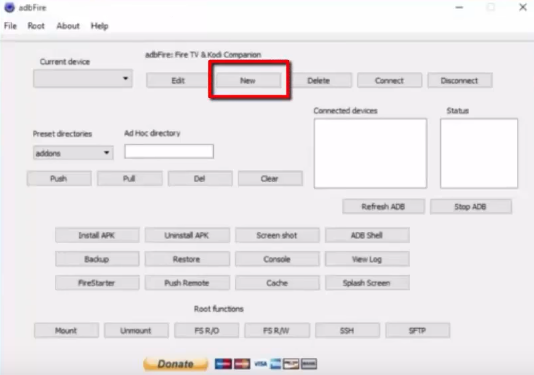This screenshot has height=375, width=534.
Task: Click the Restore button
Action: click(187, 259)
